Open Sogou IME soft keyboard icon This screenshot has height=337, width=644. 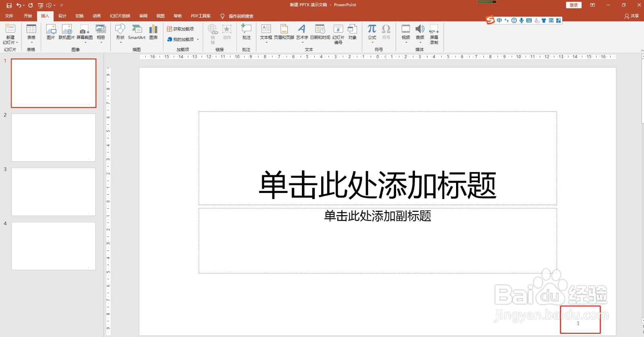(529, 21)
